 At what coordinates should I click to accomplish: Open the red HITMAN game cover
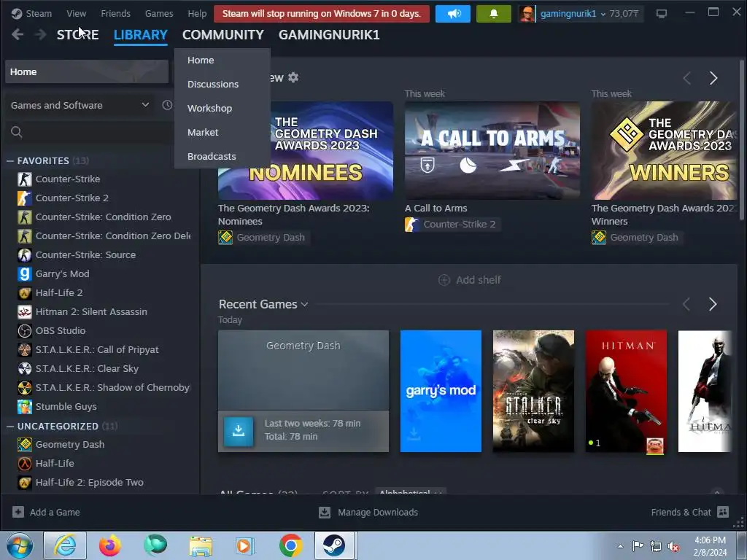click(x=626, y=391)
